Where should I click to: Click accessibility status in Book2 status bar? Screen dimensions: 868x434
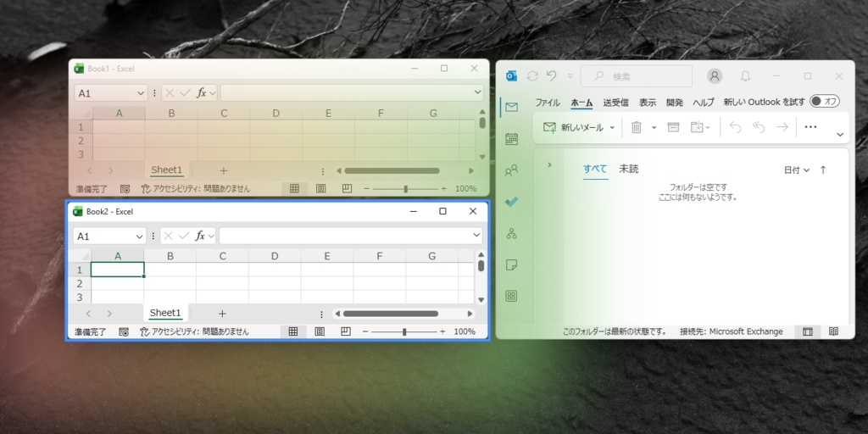click(x=194, y=331)
